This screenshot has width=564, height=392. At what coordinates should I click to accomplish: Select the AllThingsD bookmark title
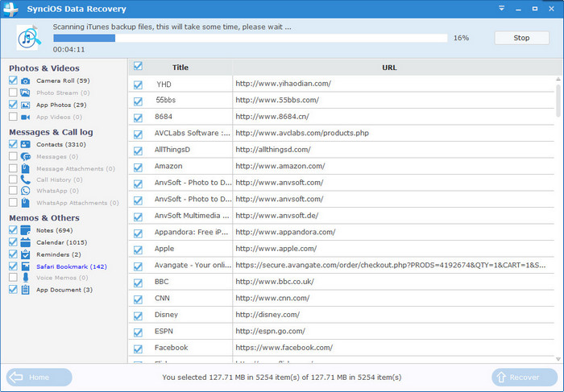(172, 150)
